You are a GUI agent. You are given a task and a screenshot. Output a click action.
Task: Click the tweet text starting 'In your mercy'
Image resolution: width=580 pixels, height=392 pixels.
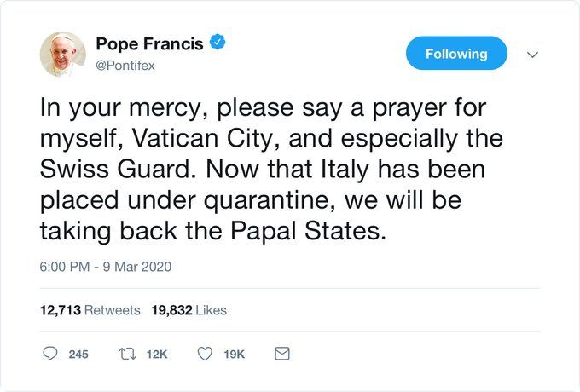click(x=256, y=110)
